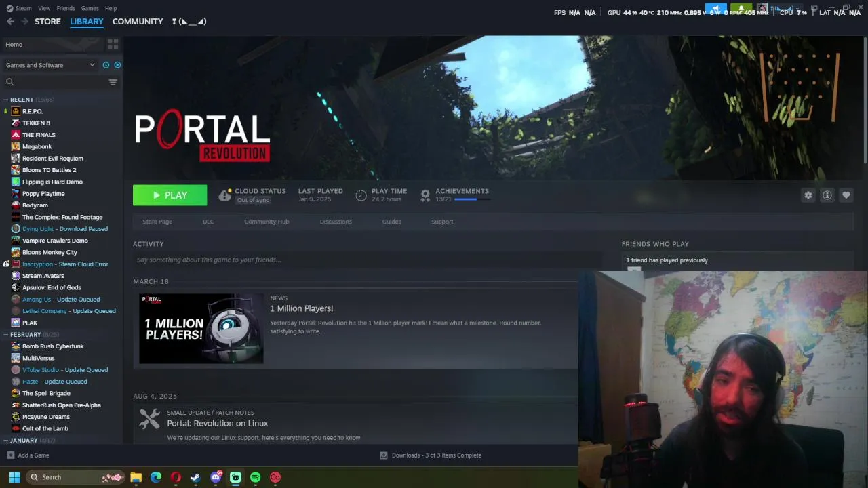
Task: Select Lethal Company - Update Queued
Action: [69, 311]
